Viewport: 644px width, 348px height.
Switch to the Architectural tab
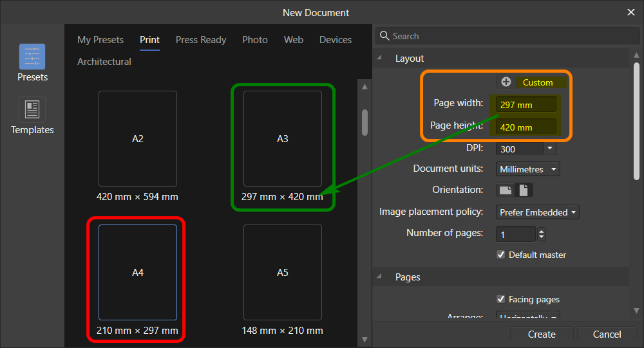click(x=104, y=62)
